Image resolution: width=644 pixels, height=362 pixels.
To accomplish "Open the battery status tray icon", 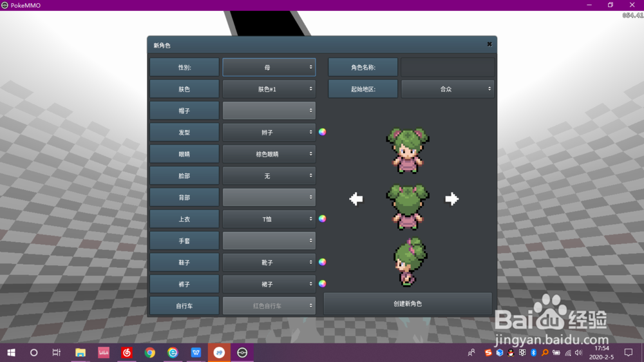I will tap(556, 352).
